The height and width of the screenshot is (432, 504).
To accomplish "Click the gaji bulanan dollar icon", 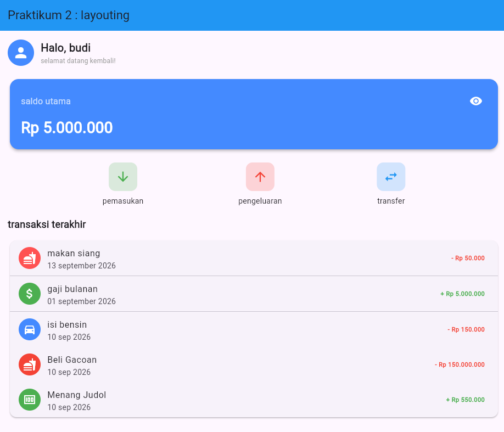I will (30, 294).
